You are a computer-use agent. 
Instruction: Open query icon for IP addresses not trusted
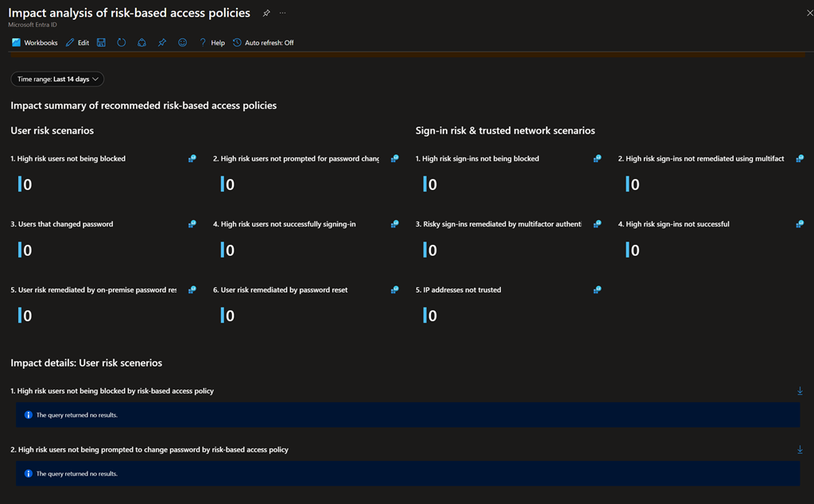(x=597, y=290)
